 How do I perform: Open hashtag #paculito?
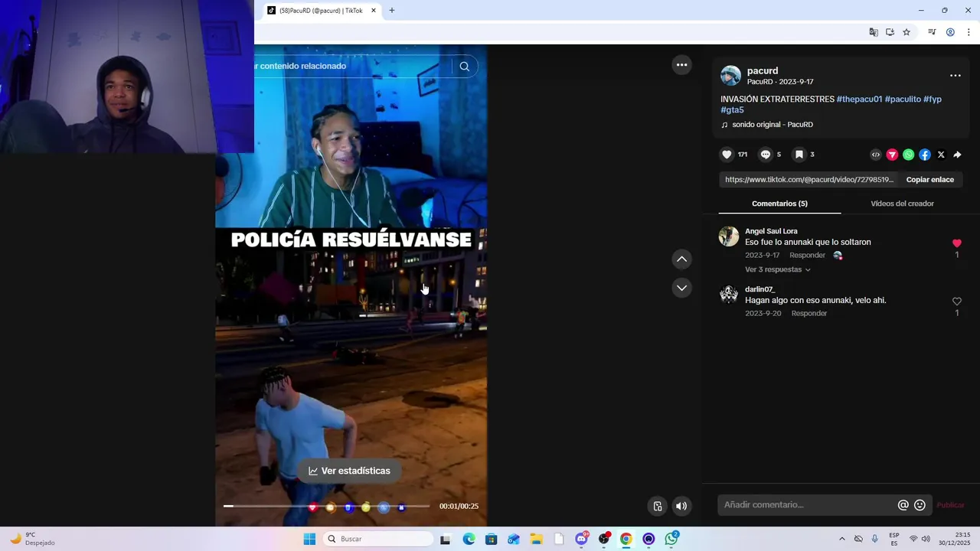(x=903, y=99)
